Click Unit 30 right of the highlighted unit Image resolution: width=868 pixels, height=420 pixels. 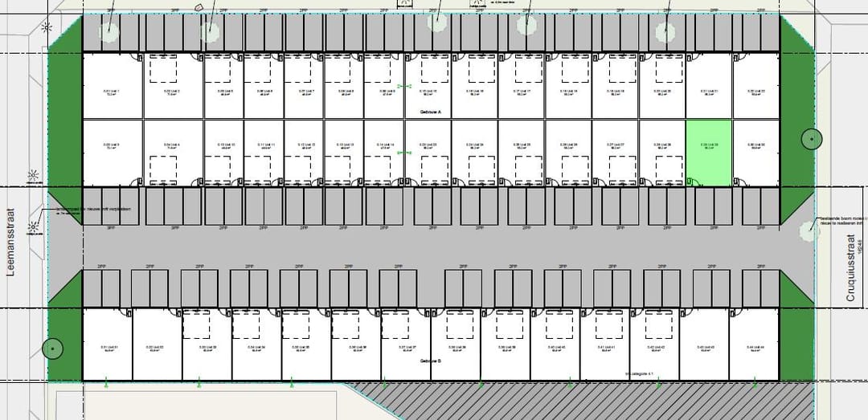coord(755,153)
